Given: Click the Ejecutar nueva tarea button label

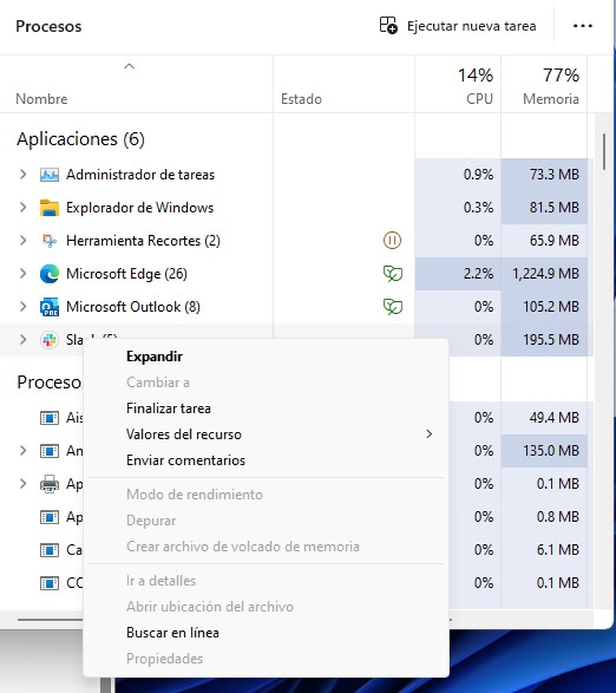Looking at the screenshot, I should tap(472, 26).
